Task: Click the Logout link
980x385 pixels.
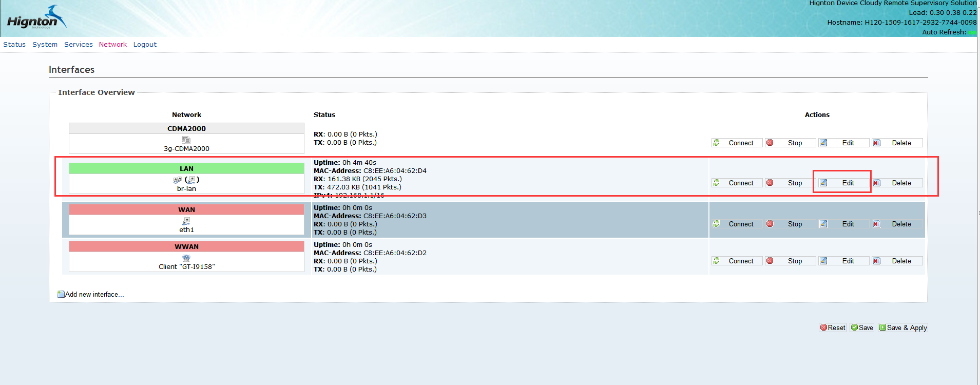Action: 145,45
